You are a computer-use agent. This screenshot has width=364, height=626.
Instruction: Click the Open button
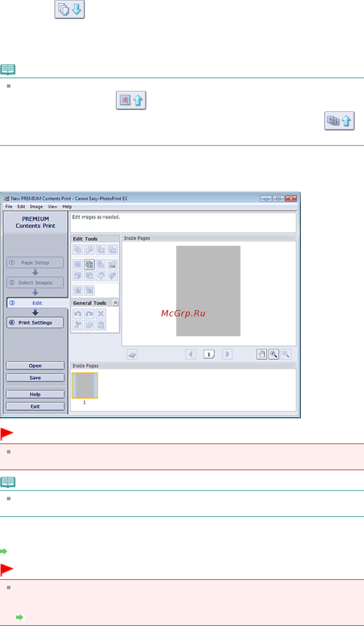(x=35, y=366)
